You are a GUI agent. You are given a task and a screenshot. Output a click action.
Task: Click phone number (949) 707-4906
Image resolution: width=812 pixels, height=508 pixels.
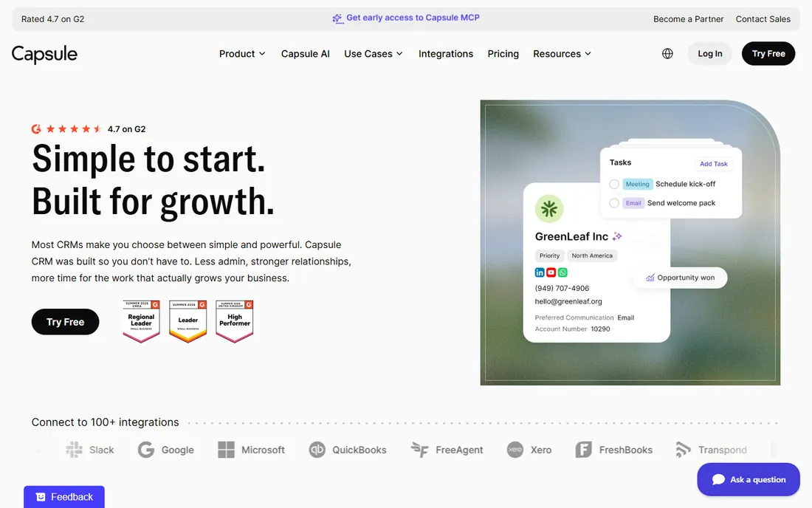coord(562,288)
